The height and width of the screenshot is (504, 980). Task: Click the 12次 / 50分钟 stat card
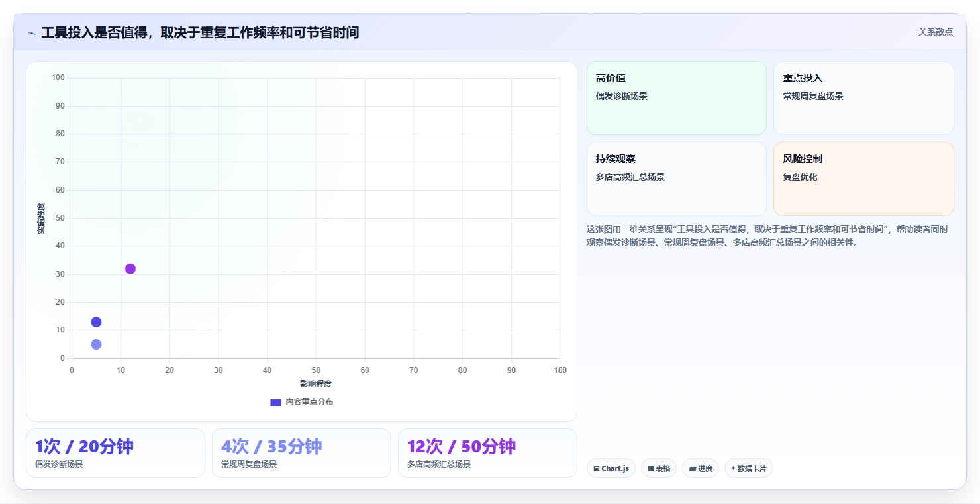click(487, 453)
